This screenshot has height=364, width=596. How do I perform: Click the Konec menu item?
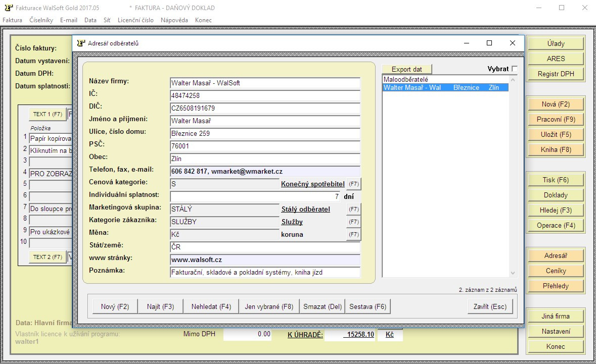click(203, 20)
